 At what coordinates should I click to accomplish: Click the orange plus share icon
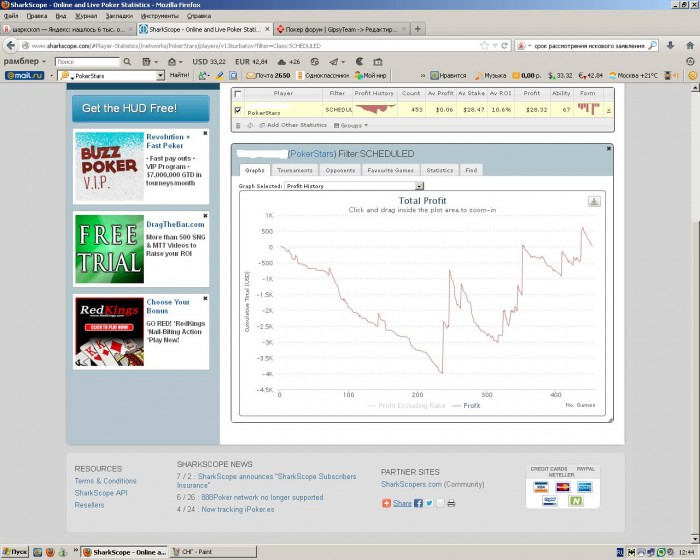pyautogui.click(x=386, y=503)
